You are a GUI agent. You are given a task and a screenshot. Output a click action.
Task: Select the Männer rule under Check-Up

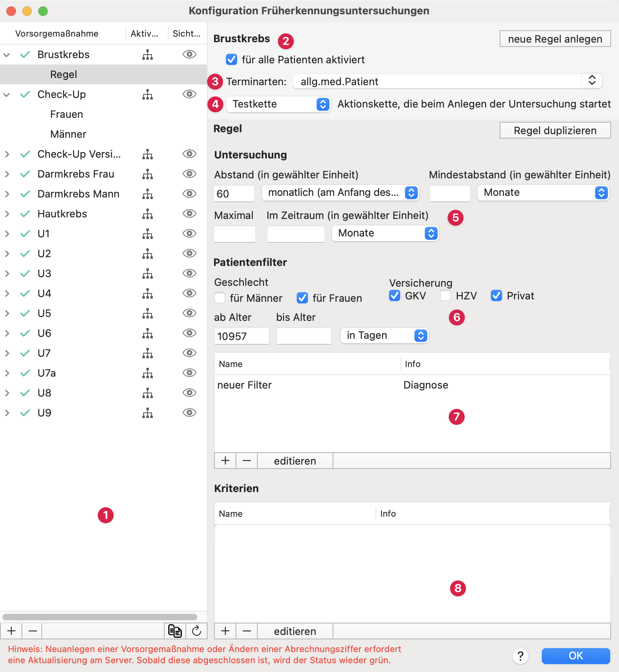68,134
